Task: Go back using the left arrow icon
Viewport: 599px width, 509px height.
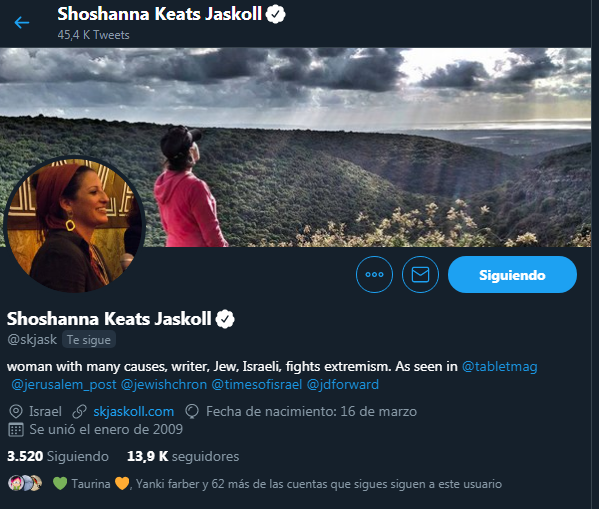Action: [22, 23]
